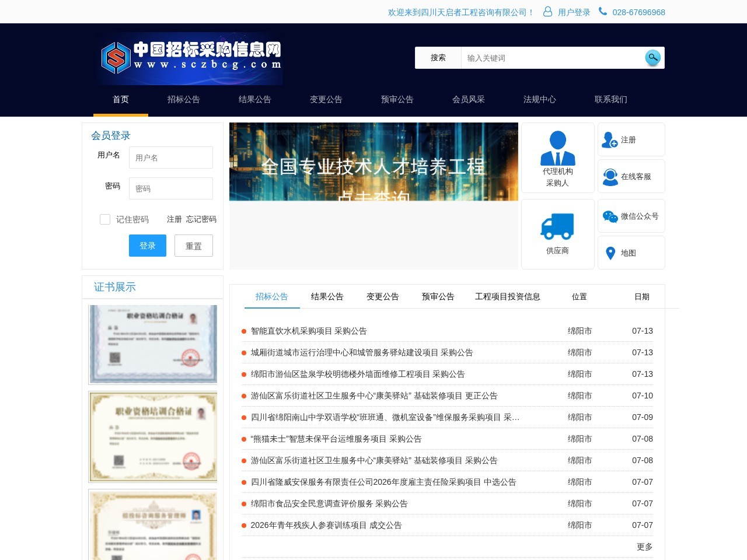Open 绵阳南山中学双语学校 班班通 item

(x=385, y=417)
